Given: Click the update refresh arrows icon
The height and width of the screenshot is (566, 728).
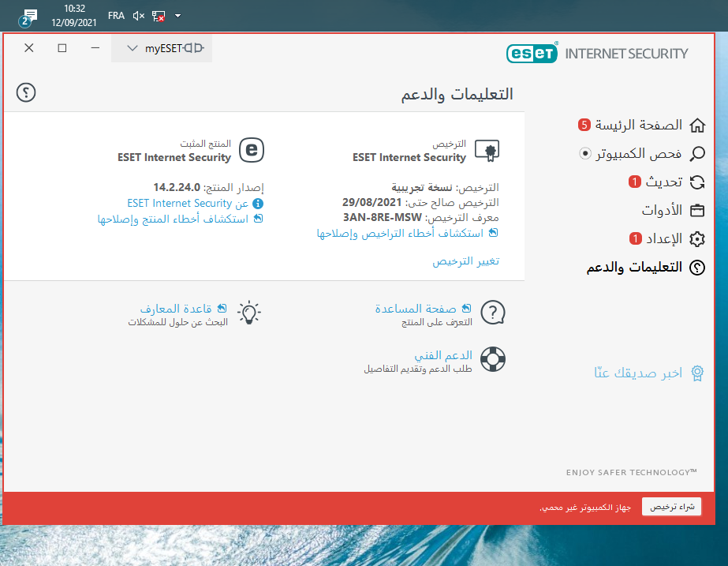Looking at the screenshot, I should pos(697,182).
